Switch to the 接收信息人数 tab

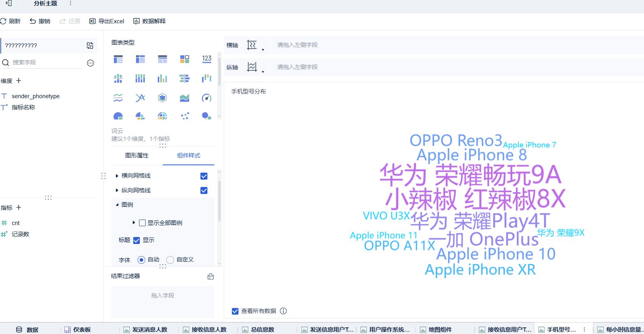(204, 329)
